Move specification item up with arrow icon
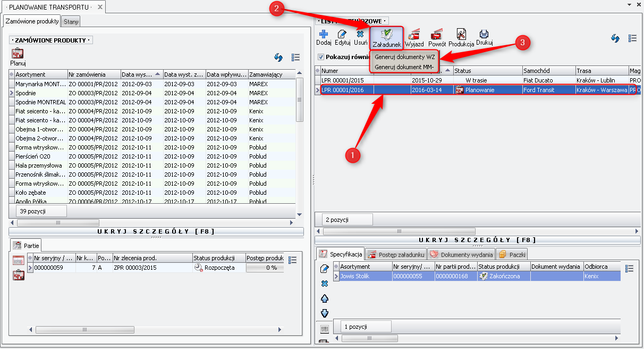The width and height of the screenshot is (644, 349). click(325, 298)
